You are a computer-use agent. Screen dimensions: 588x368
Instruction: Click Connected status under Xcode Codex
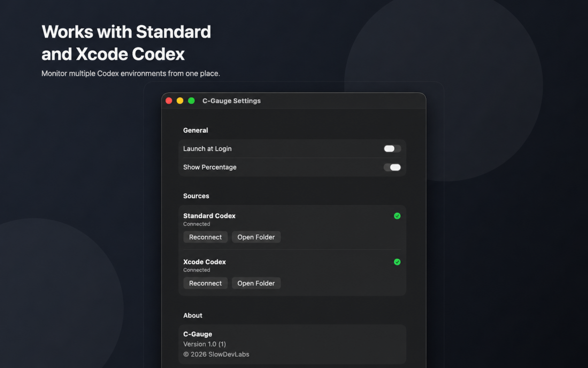[x=197, y=270]
